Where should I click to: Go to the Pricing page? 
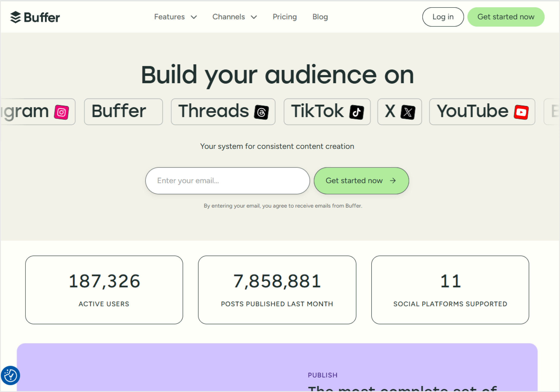tap(285, 17)
